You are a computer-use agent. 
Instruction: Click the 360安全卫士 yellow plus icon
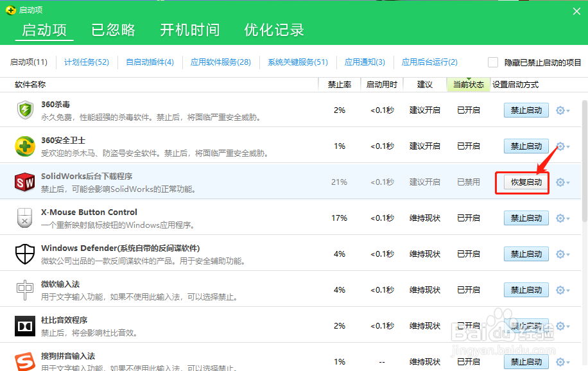tap(25, 146)
